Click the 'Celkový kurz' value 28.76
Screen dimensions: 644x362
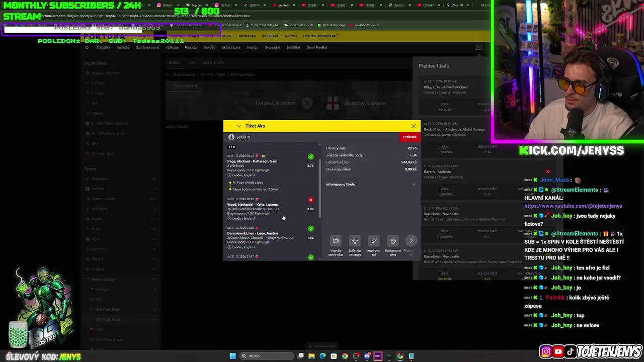[x=412, y=148]
